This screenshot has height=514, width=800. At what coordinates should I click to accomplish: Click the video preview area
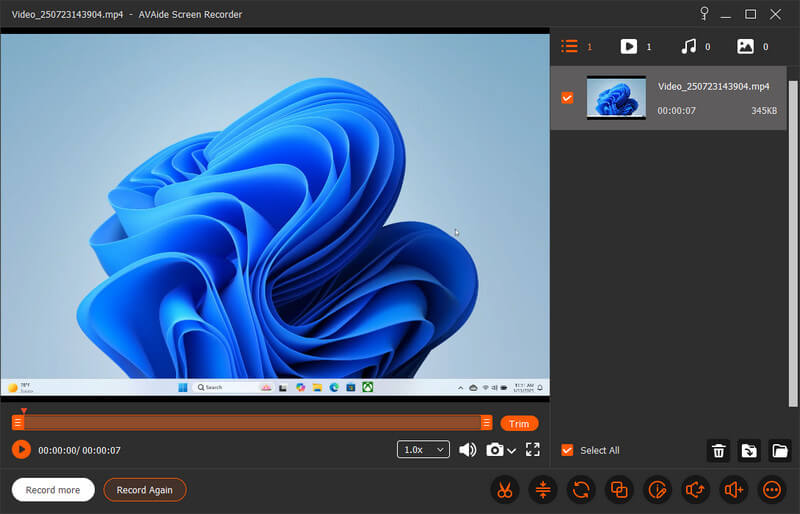[x=275, y=214]
